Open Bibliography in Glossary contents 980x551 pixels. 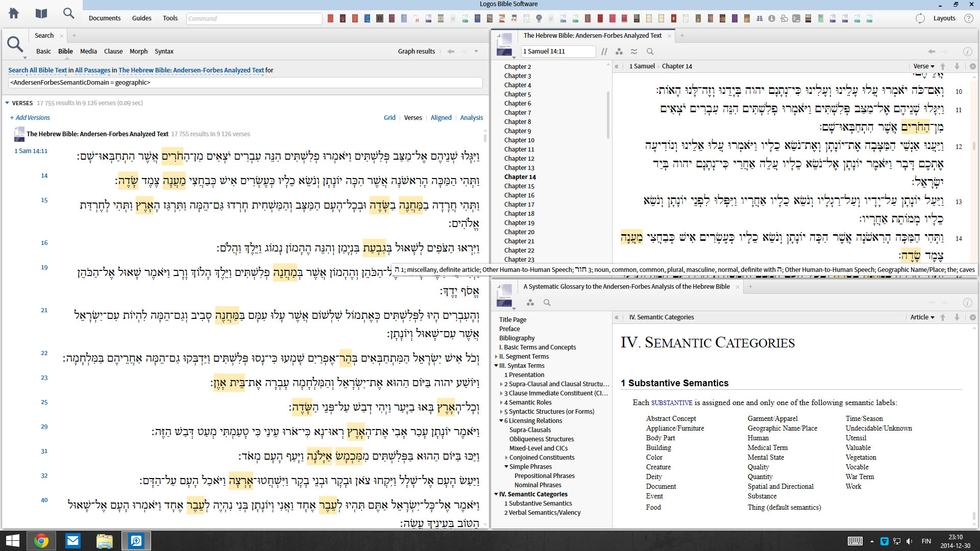(x=517, y=338)
